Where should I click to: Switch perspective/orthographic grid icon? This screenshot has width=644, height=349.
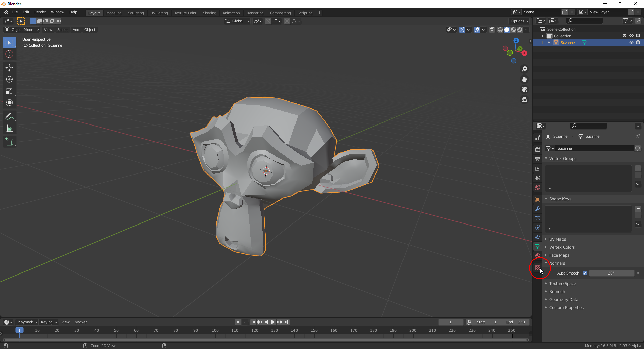524,100
